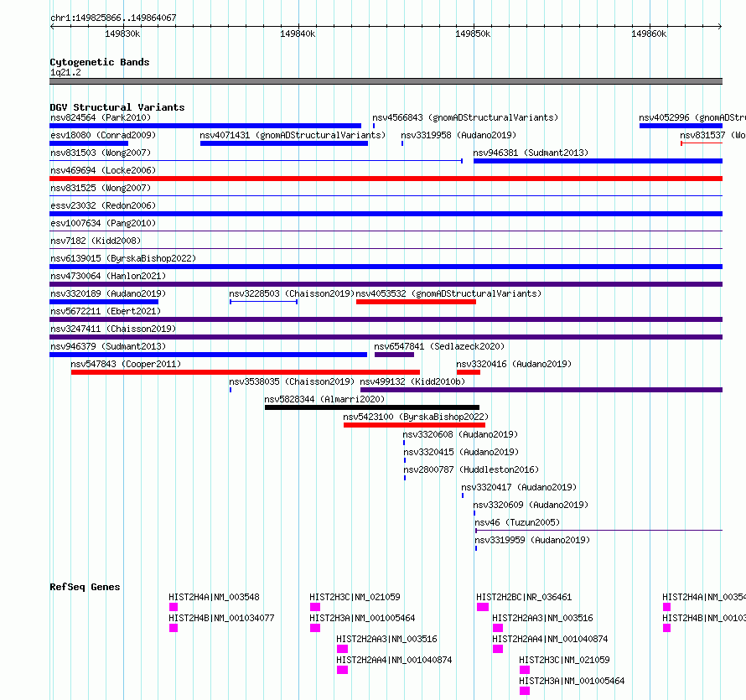
Task: Select nsv3320416 (Audano2019) variant label
Action: pos(514,364)
